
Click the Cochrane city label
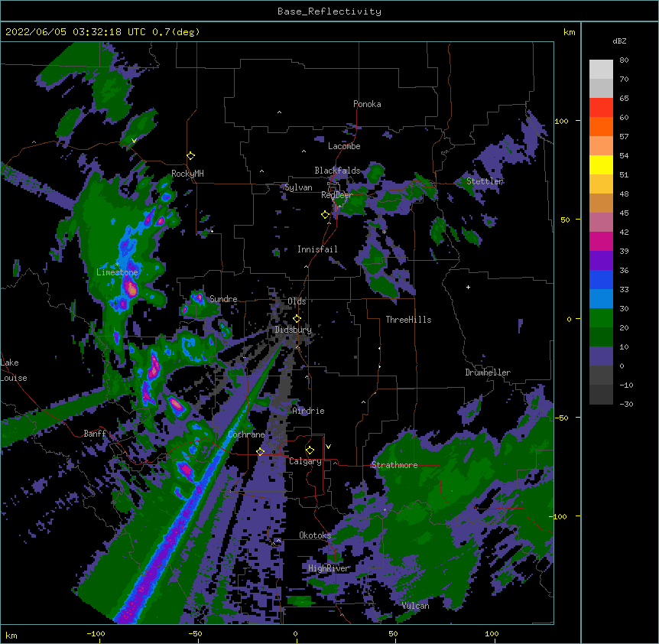coord(246,434)
